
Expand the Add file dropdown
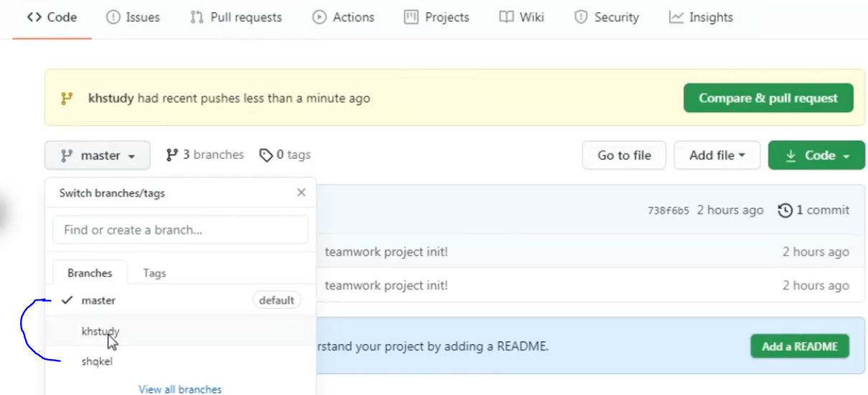(x=717, y=155)
